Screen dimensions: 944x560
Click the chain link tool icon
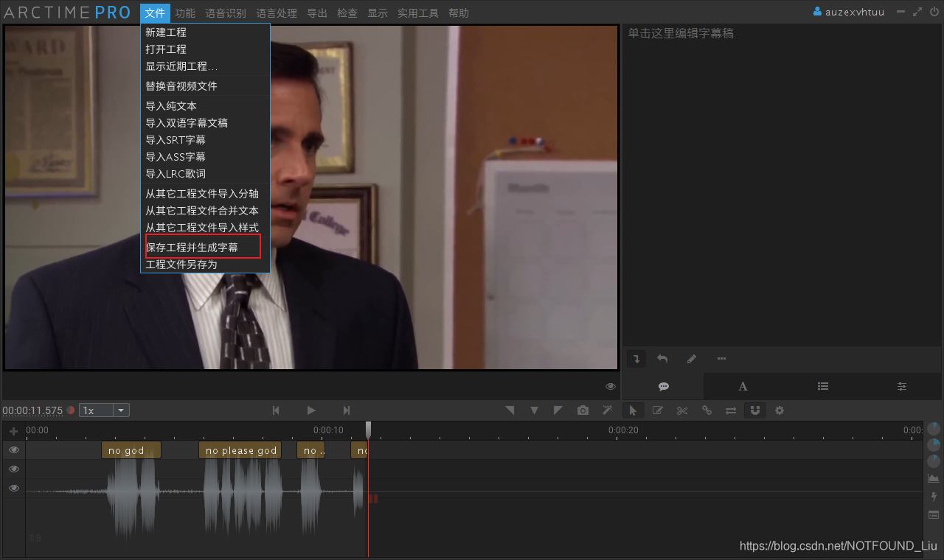click(707, 410)
